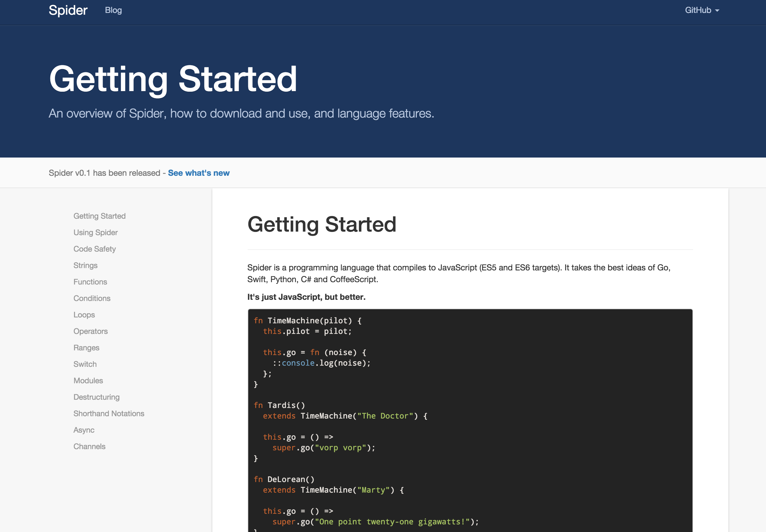Navigate to Functions in sidebar
The height and width of the screenshot is (532, 766).
coord(90,282)
